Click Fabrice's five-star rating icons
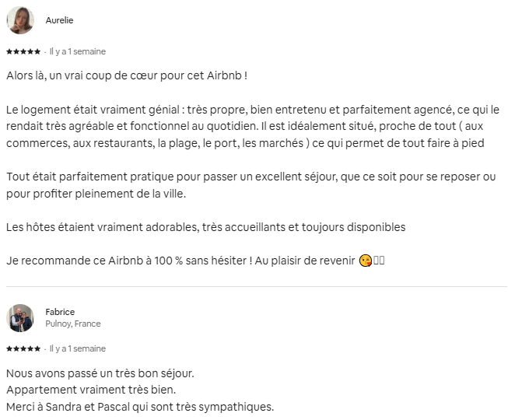Viewport: 508px width, 420px height. coord(23,348)
